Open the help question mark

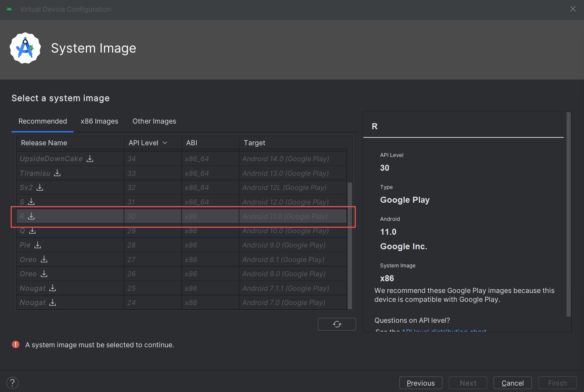pyautogui.click(x=12, y=383)
